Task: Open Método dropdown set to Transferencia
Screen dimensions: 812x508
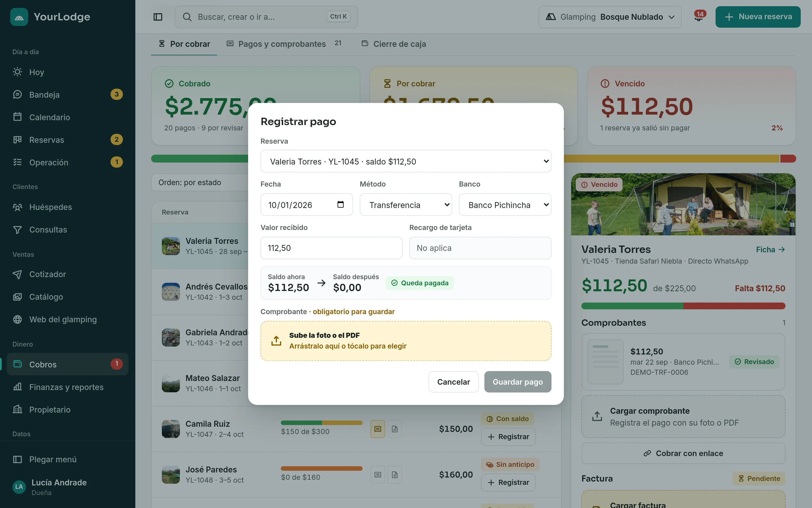Action: pos(406,205)
